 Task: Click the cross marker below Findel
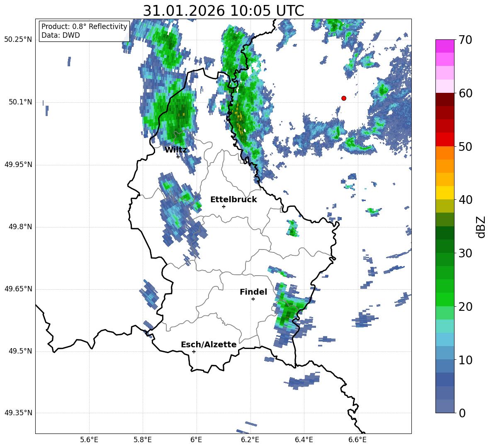tap(253, 299)
